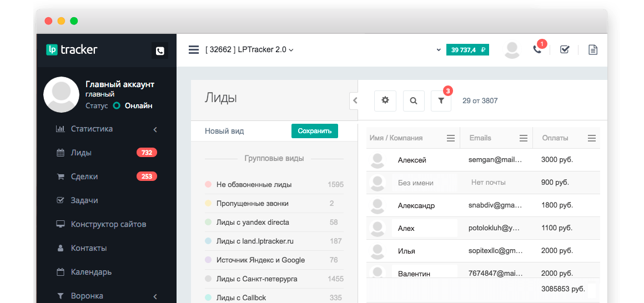644x303 pixels.
Task: Go to Сделки in the sidebar
Action: coord(84,176)
